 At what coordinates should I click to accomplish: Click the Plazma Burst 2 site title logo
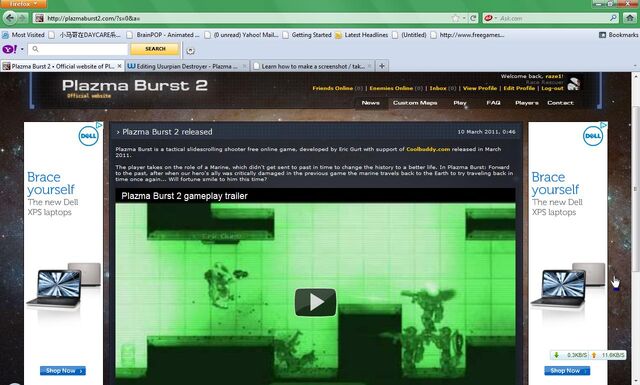pos(135,85)
